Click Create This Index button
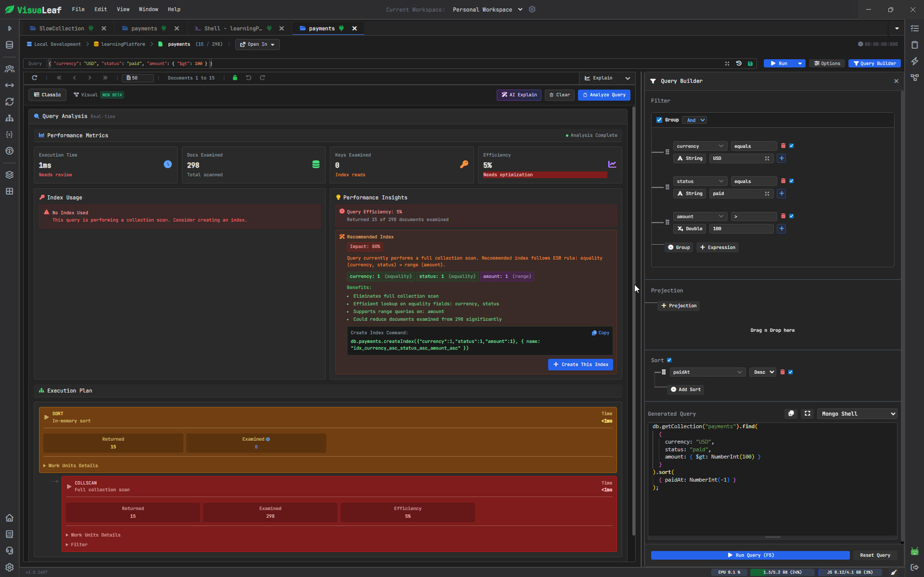 pyautogui.click(x=580, y=365)
